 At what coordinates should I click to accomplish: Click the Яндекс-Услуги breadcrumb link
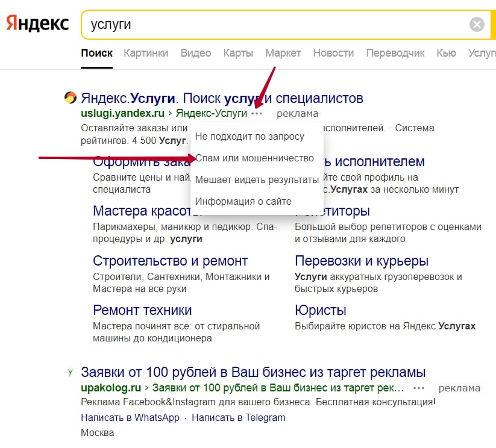click(x=212, y=113)
